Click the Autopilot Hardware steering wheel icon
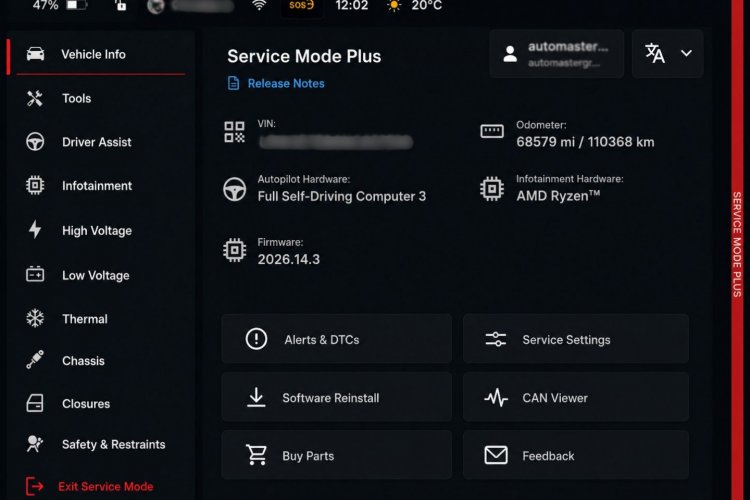 [x=234, y=189]
